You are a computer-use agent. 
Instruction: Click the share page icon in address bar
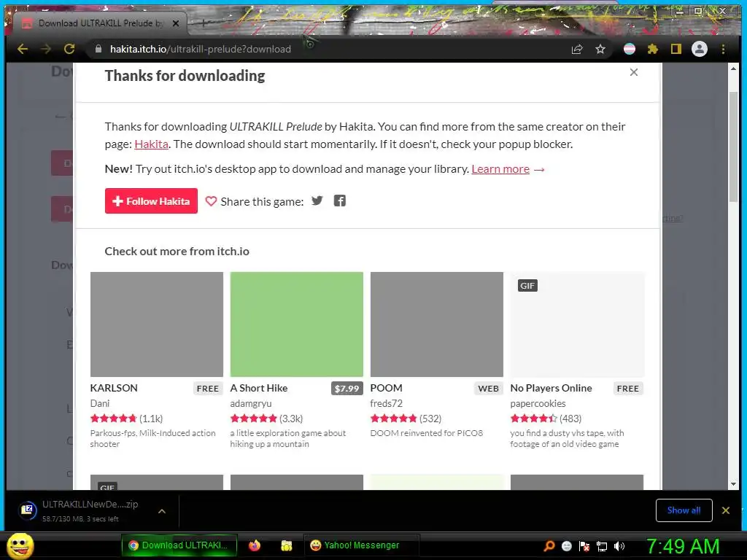coord(577,49)
